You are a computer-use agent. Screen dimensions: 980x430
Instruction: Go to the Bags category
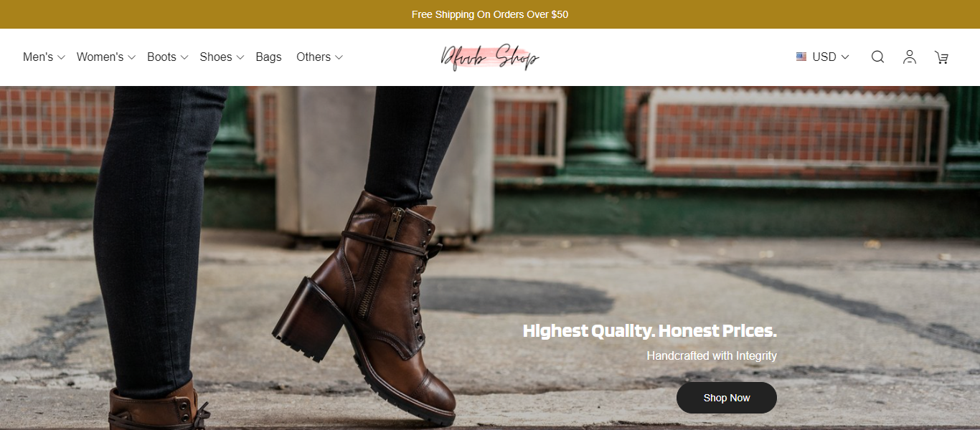pos(268,57)
